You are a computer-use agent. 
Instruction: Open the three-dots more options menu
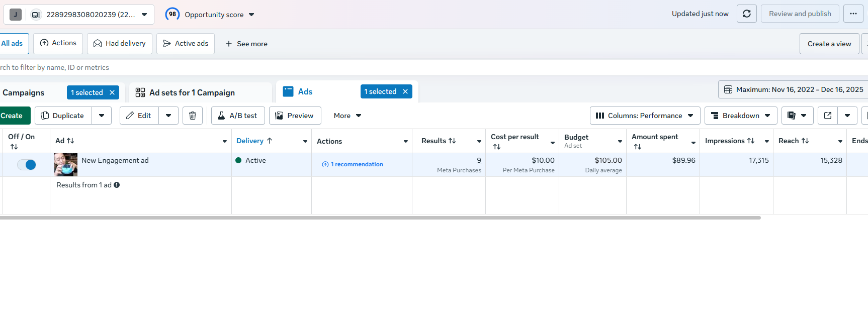click(x=853, y=14)
